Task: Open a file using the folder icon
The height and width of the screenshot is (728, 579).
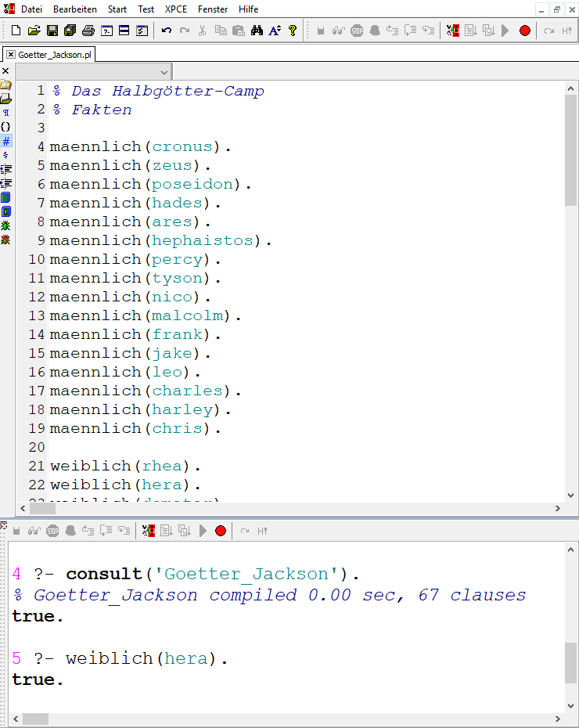Action: coord(34,31)
